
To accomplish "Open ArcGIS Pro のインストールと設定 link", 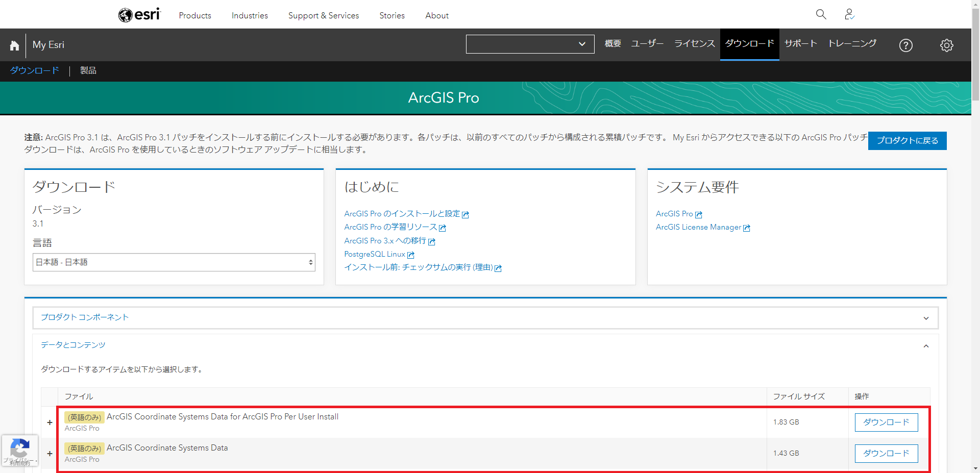I will [406, 214].
